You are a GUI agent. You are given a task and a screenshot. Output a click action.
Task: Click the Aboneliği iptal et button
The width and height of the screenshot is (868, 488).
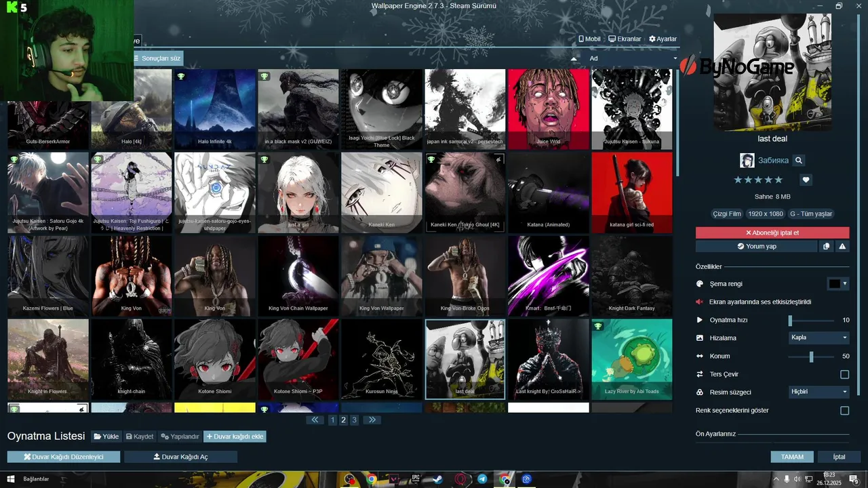(772, 232)
